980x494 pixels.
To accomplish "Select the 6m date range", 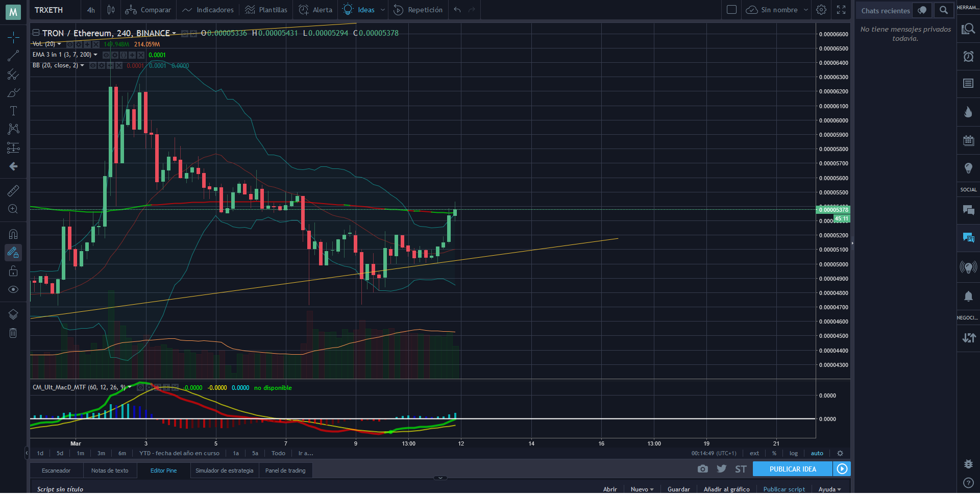I will [122, 453].
